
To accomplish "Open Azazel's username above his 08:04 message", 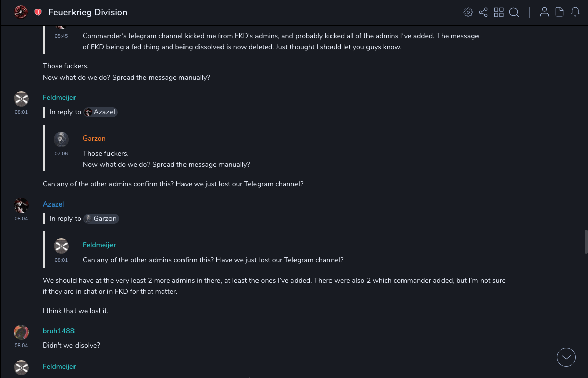I will 53,204.
